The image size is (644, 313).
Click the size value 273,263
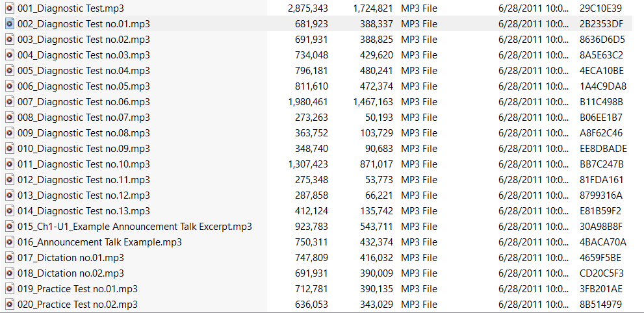point(311,118)
